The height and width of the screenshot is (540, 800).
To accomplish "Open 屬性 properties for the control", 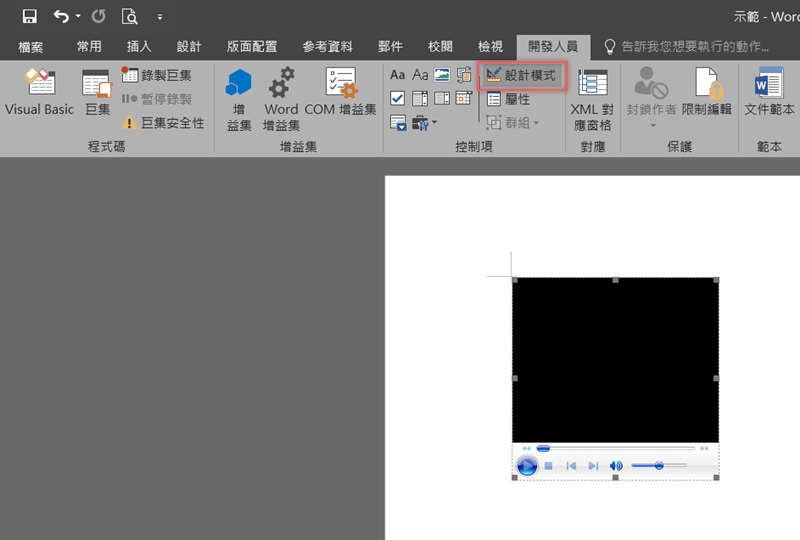I will [509, 99].
